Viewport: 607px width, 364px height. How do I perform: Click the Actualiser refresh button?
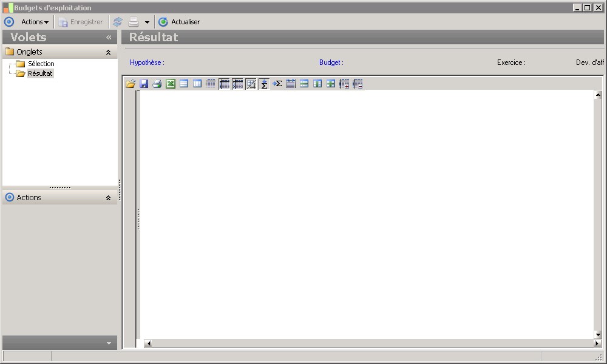(x=179, y=22)
